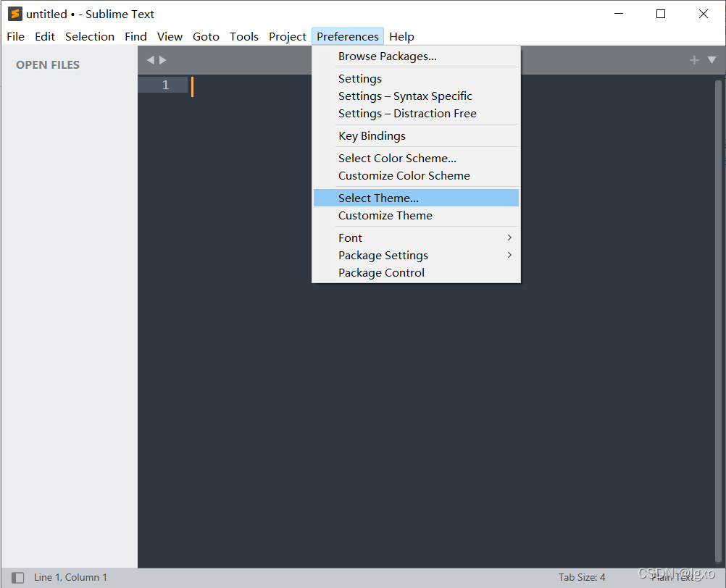726x588 pixels.
Task: Maximize the Sublime Text window
Action: tap(661, 14)
